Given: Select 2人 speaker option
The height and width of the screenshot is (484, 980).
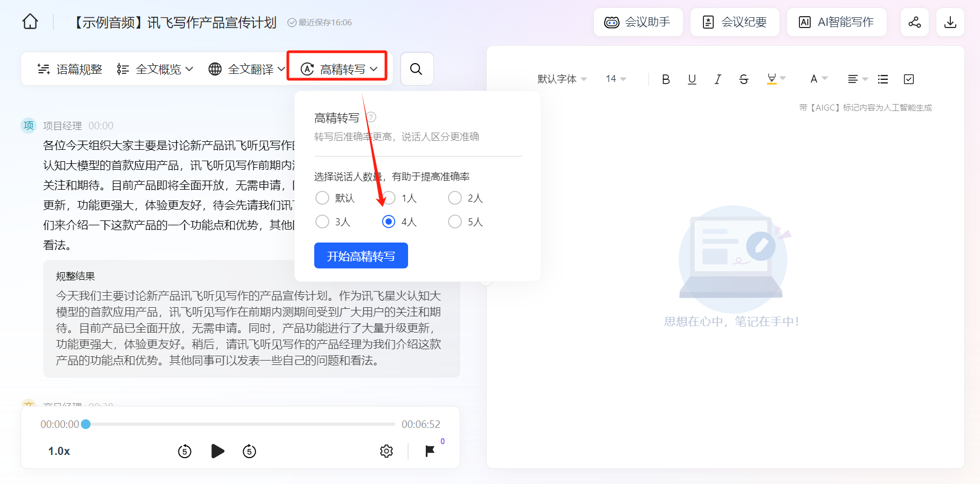Looking at the screenshot, I should point(466,198).
